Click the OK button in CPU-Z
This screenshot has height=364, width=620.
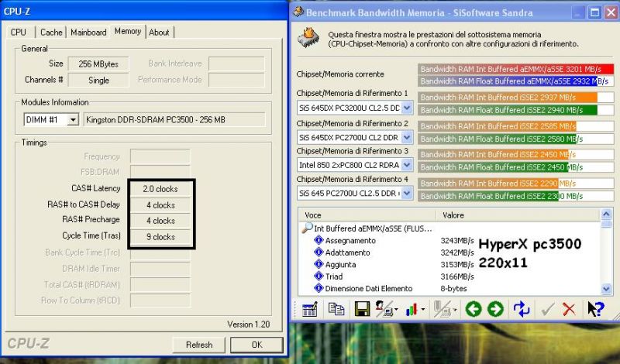point(257,345)
